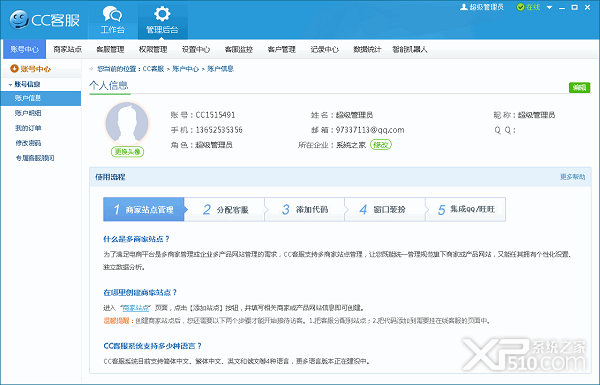Click the orange 温馨提醒 label
Image resolution: width=600 pixels, height=385 pixels.
[x=118, y=321]
